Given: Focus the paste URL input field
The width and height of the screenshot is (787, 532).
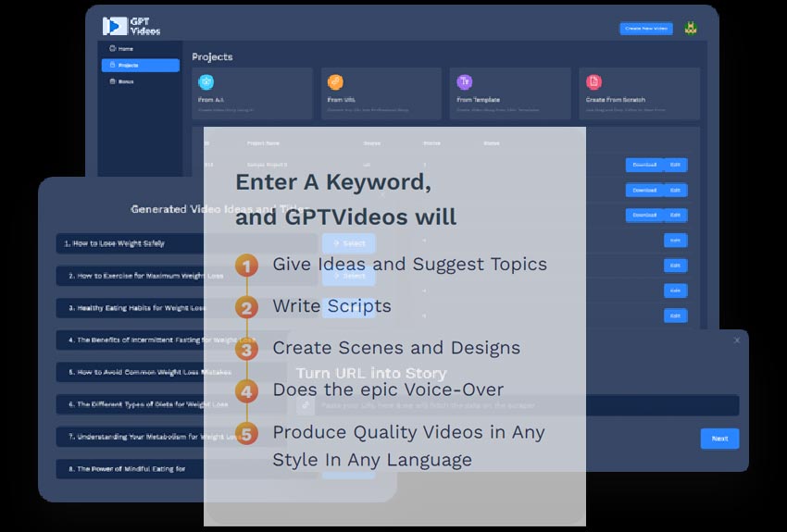Looking at the screenshot, I should coord(527,405).
